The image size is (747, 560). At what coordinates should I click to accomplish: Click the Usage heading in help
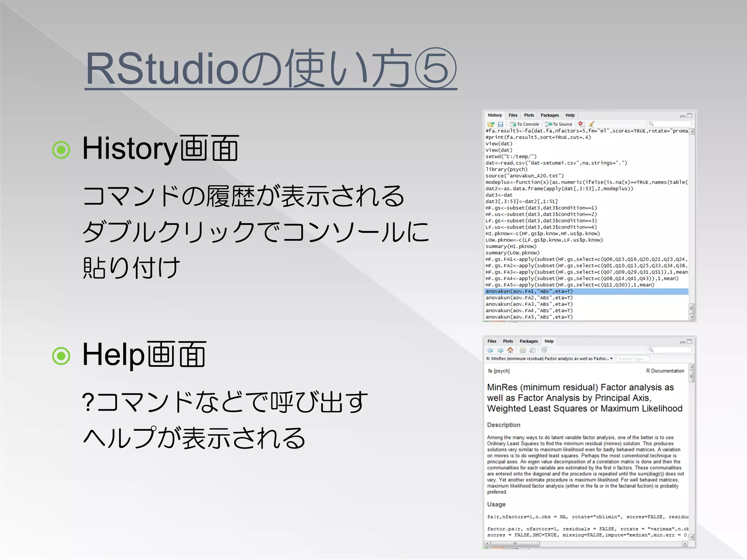pos(496,505)
